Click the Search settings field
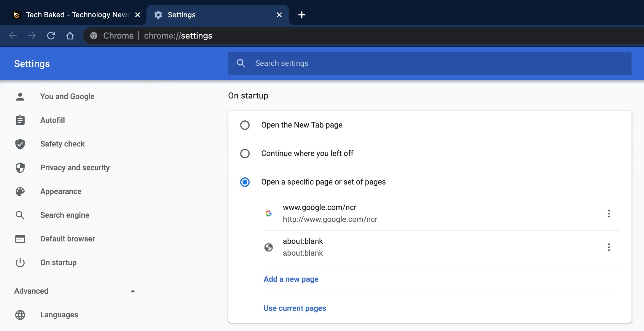644x331 pixels. click(430, 63)
